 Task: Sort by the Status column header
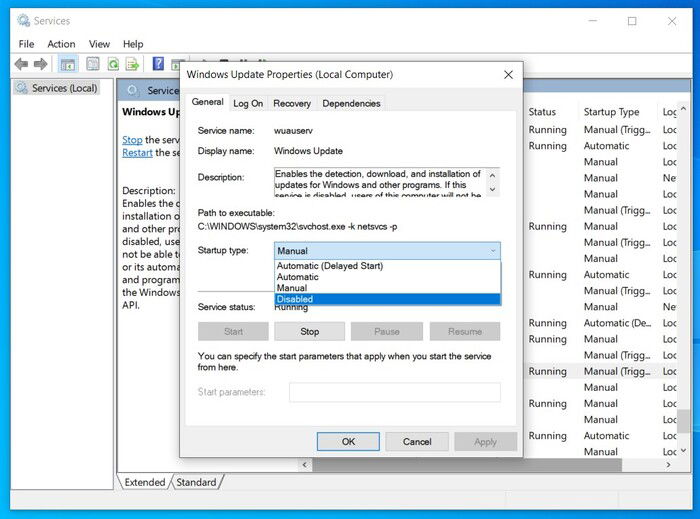click(x=542, y=112)
